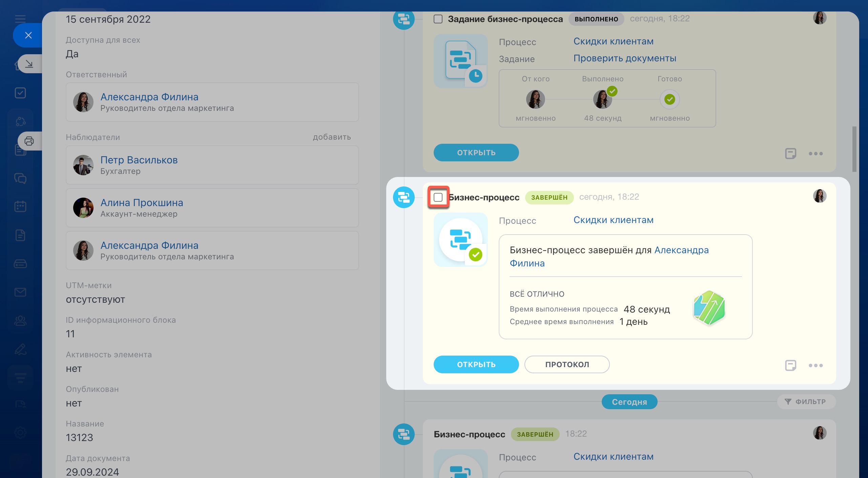The image size is (868, 478).
Task: Click author avatar on the ПРОТОКОЛ card
Action: coord(820,196)
